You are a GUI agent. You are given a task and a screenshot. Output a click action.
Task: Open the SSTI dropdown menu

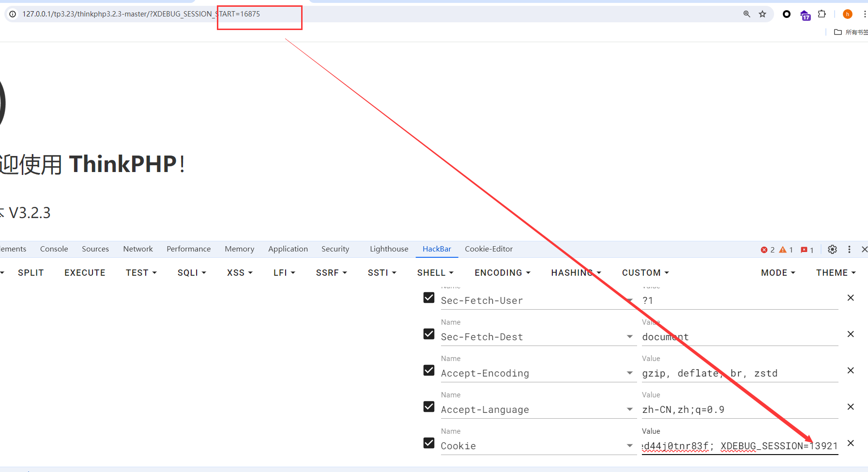pyautogui.click(x=382, y=273)
